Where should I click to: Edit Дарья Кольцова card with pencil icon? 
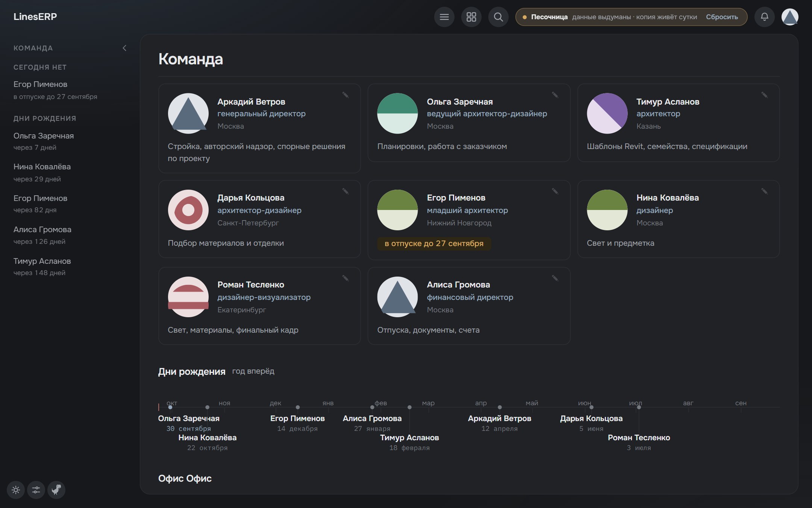pos(345,191)
